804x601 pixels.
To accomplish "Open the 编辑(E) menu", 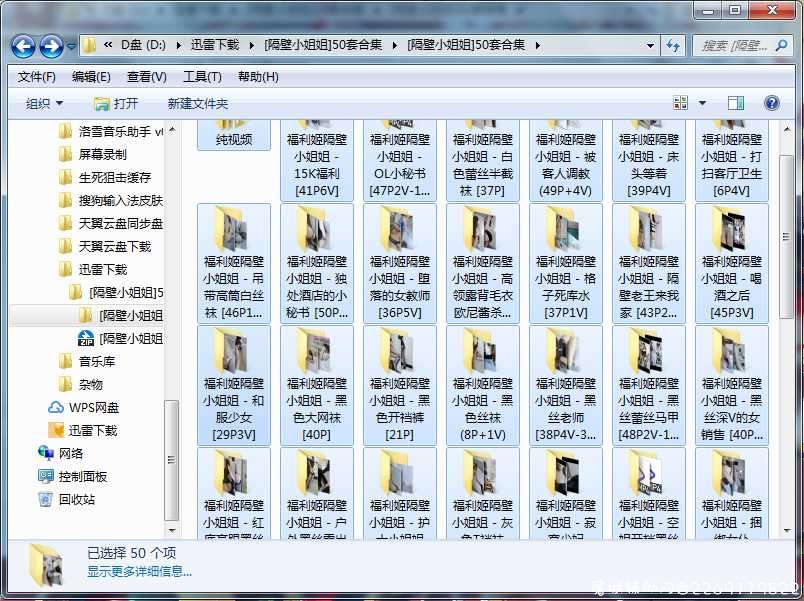I will 91,77.
